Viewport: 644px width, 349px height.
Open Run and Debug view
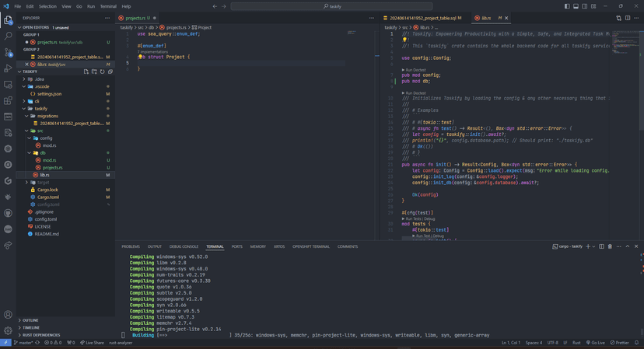point(8,68)
